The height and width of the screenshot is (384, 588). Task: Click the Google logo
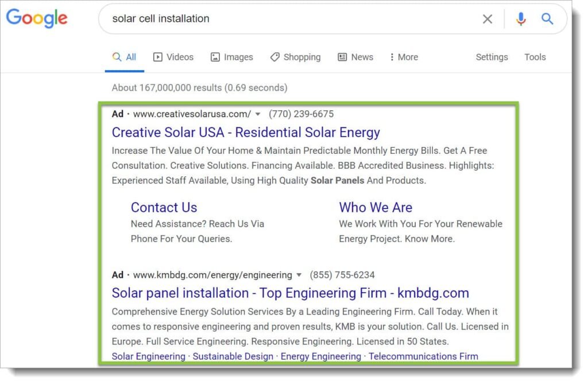coord(37,18)
